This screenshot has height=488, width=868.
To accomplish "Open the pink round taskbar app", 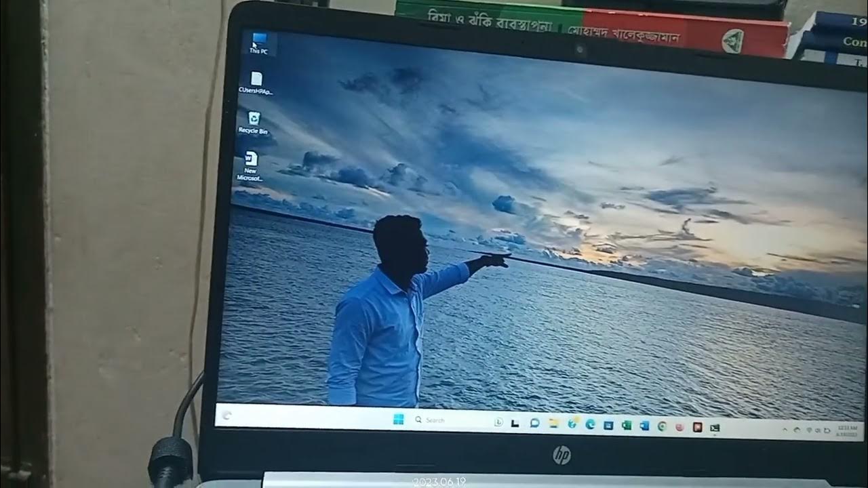I will coord(679,427).
